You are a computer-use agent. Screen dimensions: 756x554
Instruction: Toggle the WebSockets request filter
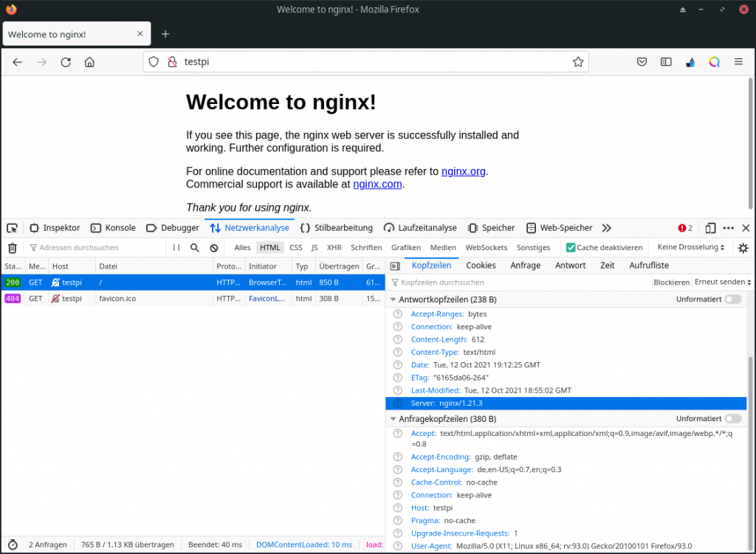[486, 248]
